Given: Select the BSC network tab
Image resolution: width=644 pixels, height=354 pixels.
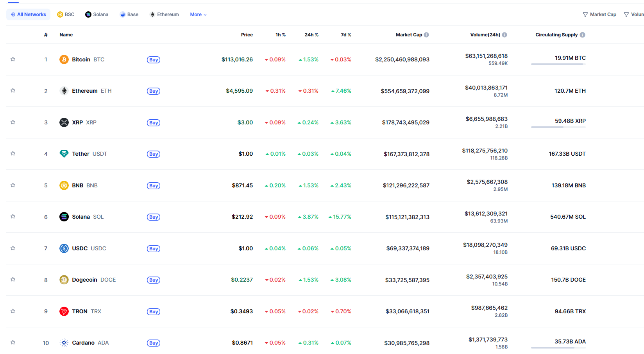Looking at the screenshot, I should 66,14.
